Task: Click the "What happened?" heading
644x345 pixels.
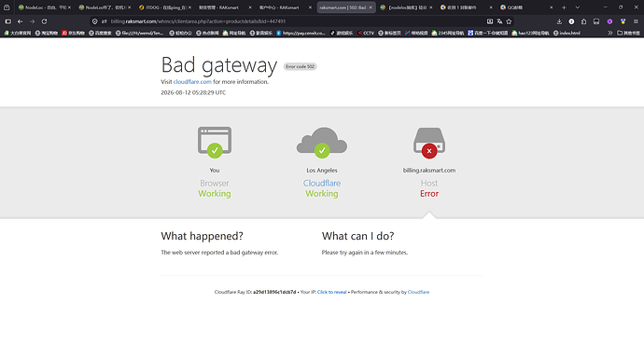Action: click(x=203, y=236)
